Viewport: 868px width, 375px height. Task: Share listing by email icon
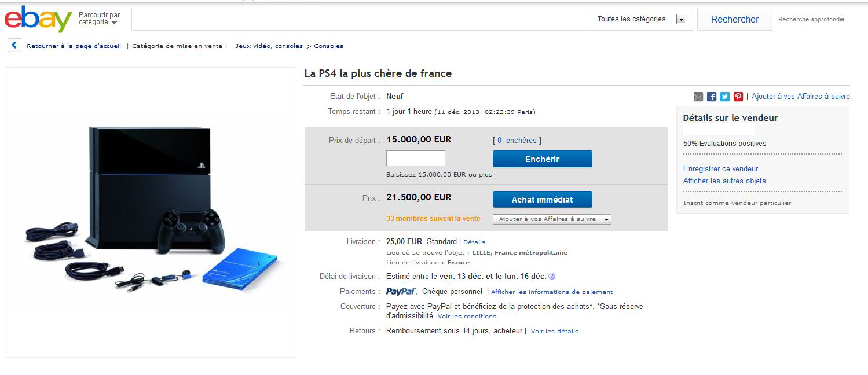pos(698,97)
